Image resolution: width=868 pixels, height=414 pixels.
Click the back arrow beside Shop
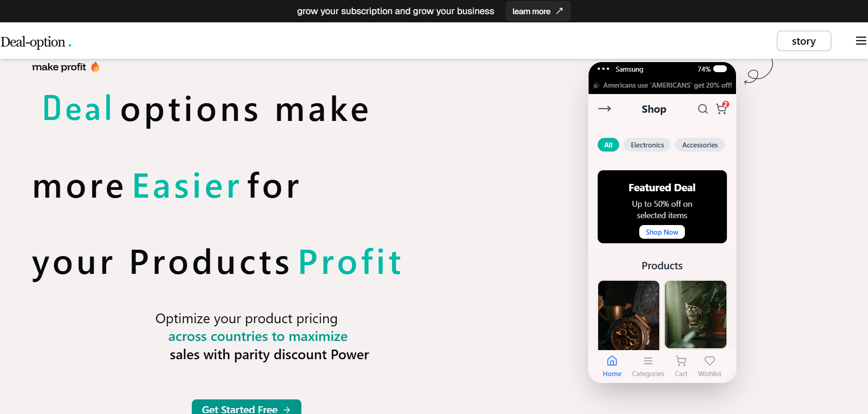pyautogui.click(x=605, y=109)
